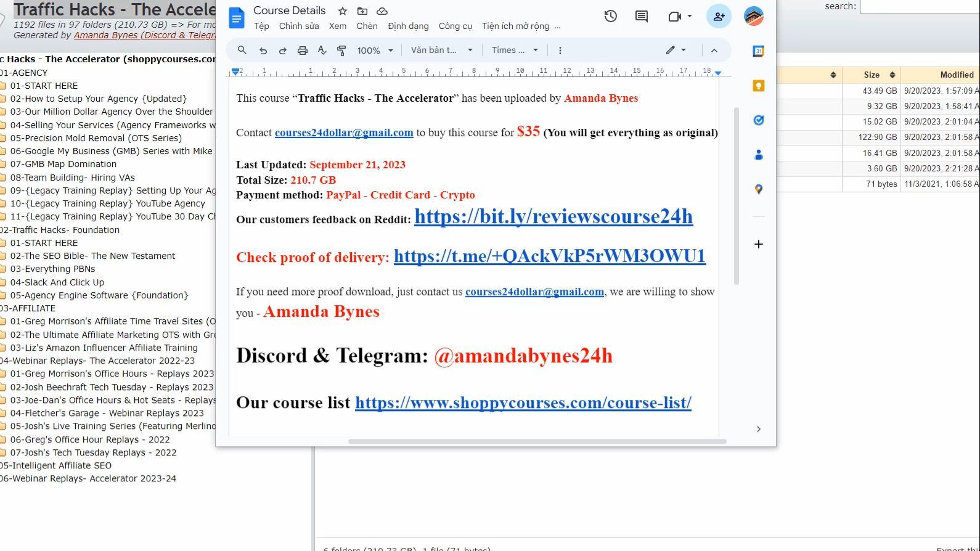Image resolution: width=980 pixels, height=551 pixels.
Task: Click the left indent marker on the ruler
Action: tap(235, 73)
